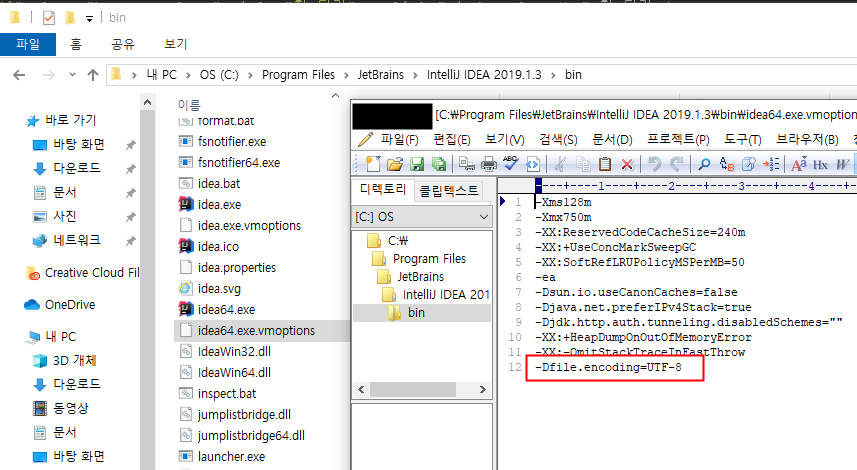Open the 도구(T) menu
857x470 pixels.
click(x=743, y=140)
